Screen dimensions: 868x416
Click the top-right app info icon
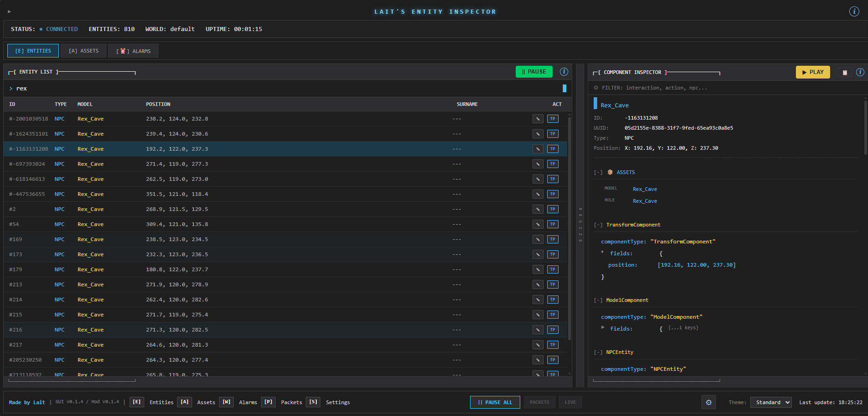pyautogui.click(x=854, y=11)
